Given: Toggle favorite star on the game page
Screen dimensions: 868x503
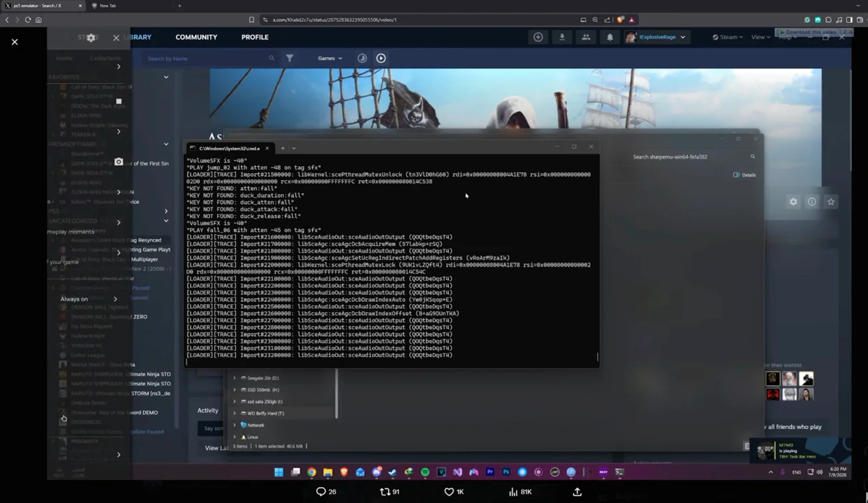Looking at the screenshot, I should click(831, 202).
